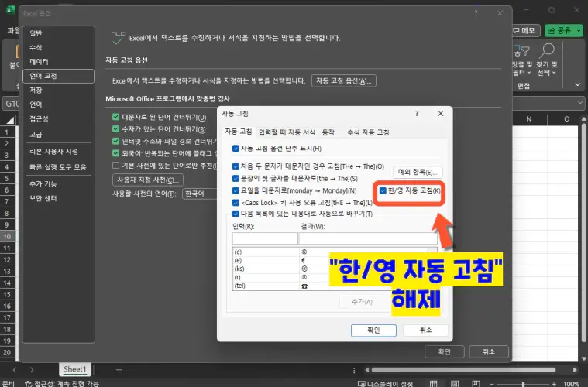Uncheck the 한/영 자동 고침 checkbox

pos(383,190)
